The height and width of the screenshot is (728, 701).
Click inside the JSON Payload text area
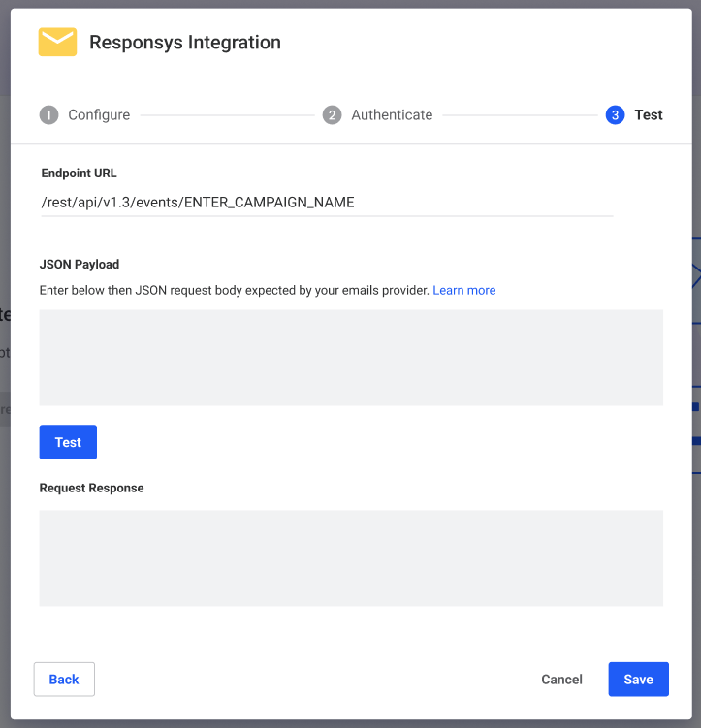coord(351,357)
